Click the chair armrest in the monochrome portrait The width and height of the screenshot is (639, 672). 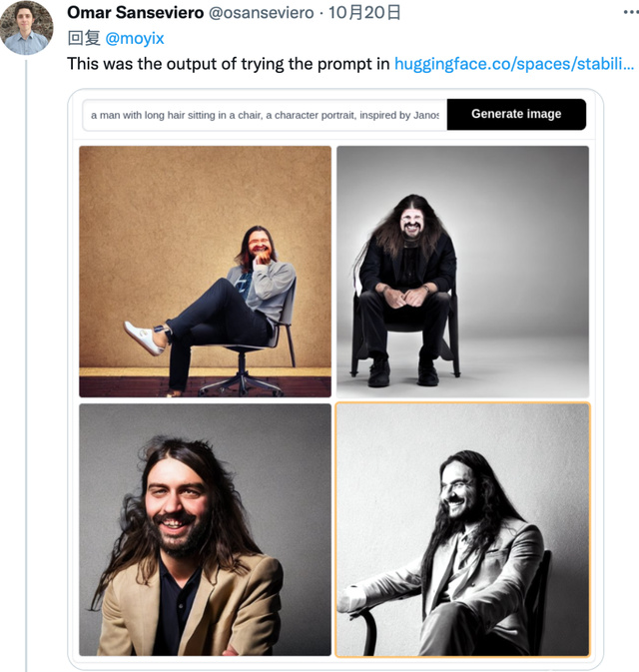click(x=361, y=608)
